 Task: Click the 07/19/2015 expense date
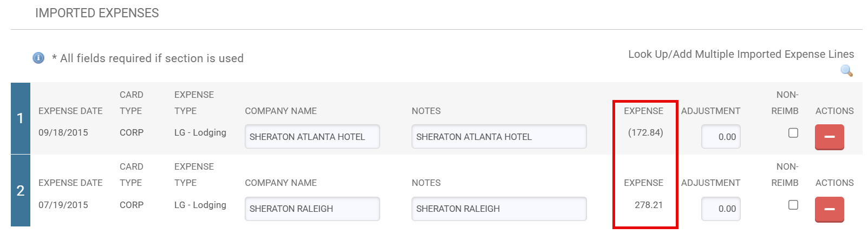coord(63,205)
